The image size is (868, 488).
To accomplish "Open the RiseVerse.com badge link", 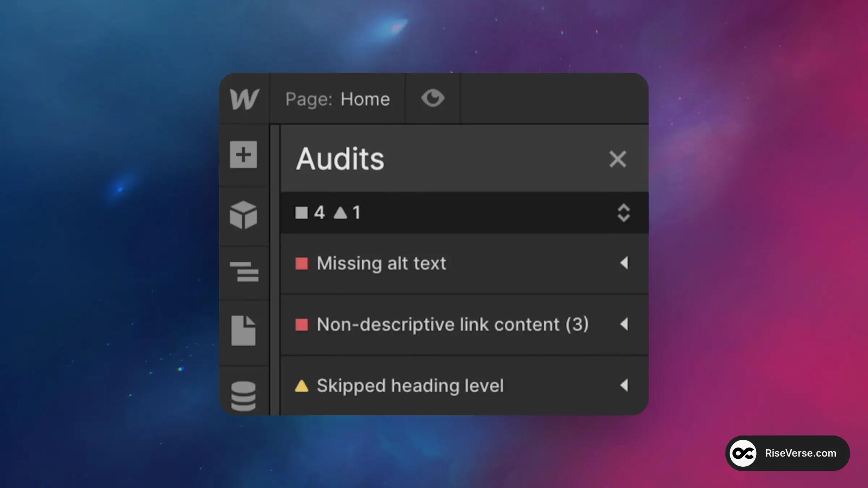I will (787, 453).
